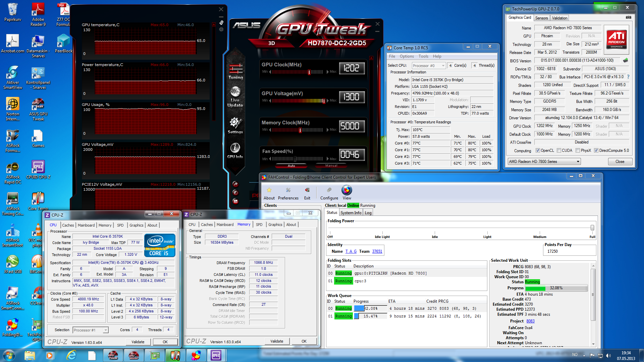Open Tools menu in Core Temp
Screen dimensions: 644x362
coord(423,56)
